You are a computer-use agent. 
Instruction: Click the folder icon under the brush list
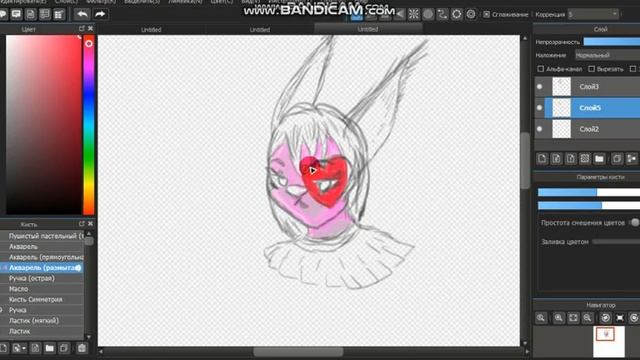[x=49, y=348]
